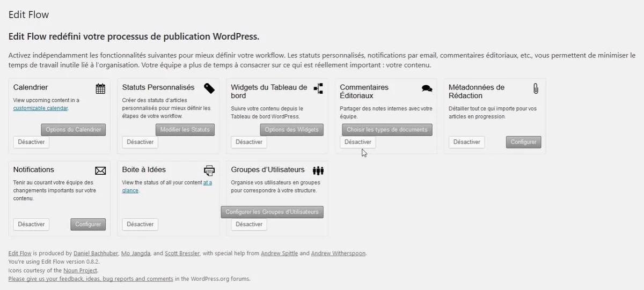Click the Widgets du Tableau de bord icon
Screen dimensions: 644x290
tap(318, 89)
